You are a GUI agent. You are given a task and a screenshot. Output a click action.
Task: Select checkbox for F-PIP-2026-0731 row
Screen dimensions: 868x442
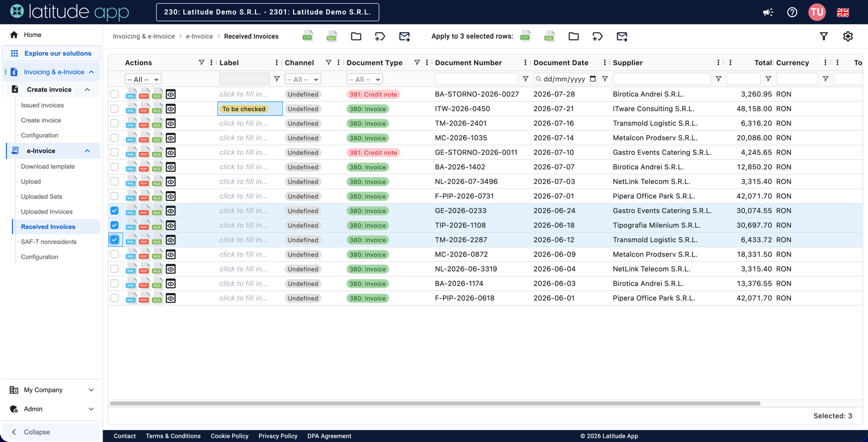(115, 196)
